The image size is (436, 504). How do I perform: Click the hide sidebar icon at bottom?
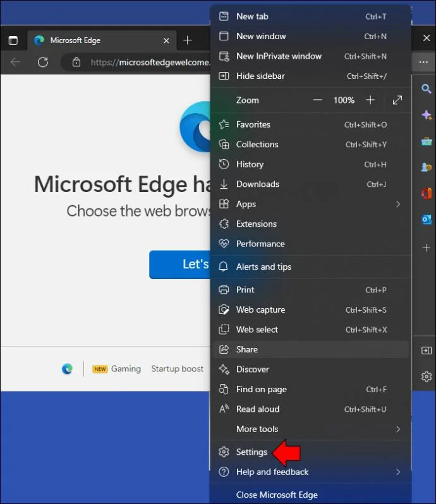427,351
